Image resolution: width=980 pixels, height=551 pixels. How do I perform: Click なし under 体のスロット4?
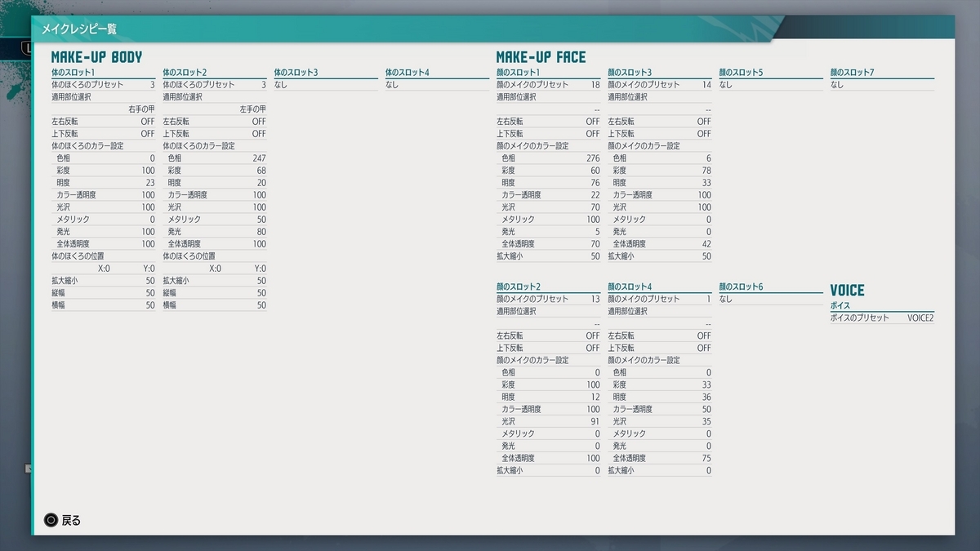point(392,85)
